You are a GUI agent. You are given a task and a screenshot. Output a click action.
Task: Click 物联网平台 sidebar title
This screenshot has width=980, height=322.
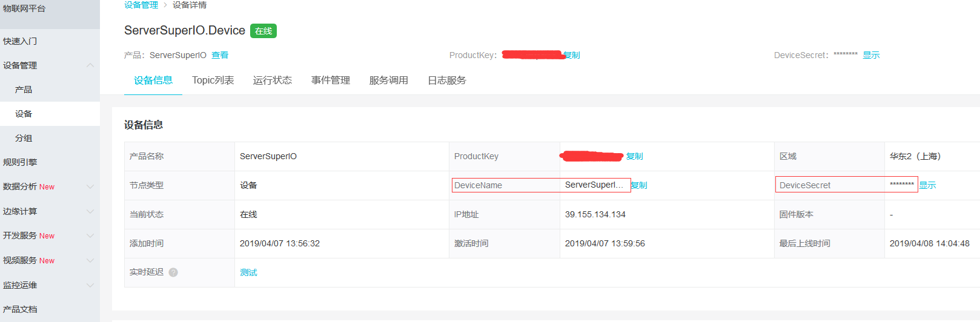point(24,8)
